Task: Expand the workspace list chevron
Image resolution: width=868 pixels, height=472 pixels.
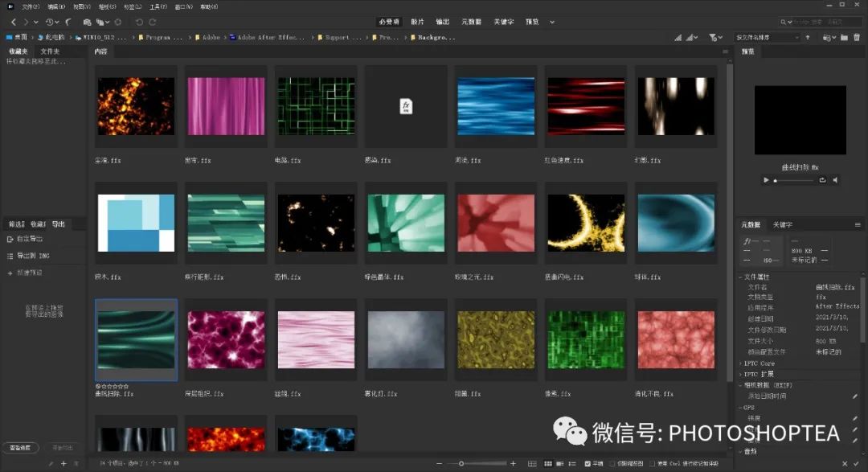Action: tap(552, 23)
